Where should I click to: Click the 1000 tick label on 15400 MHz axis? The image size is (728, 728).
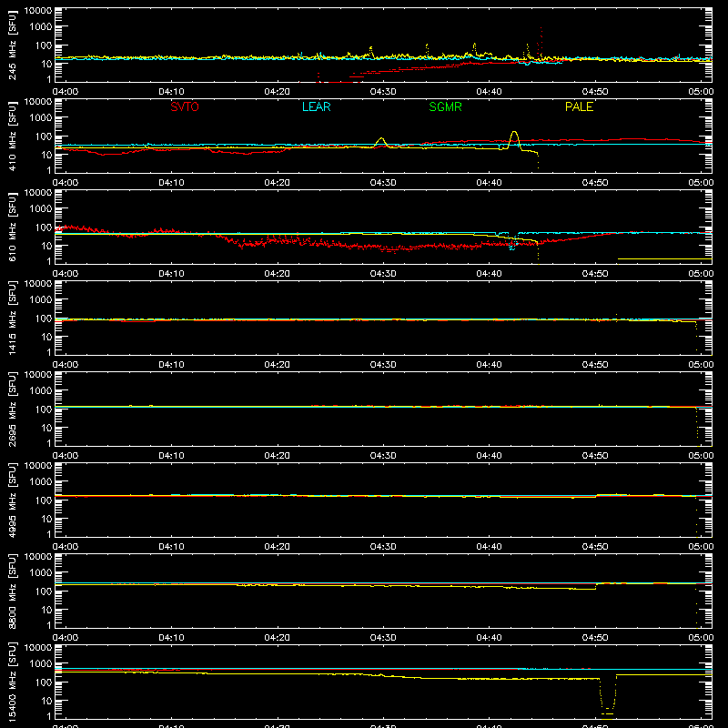click(x=41, y=664)
